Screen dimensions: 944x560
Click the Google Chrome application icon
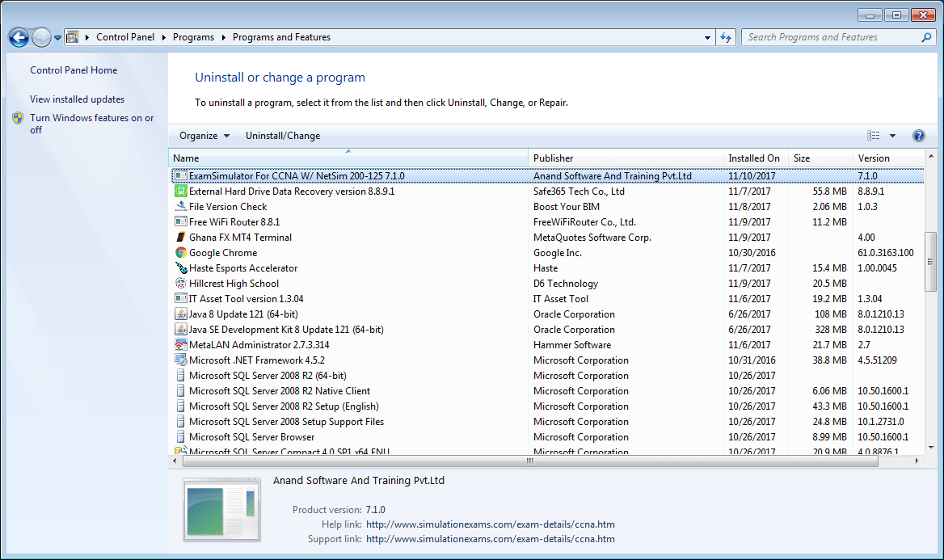point(180,252)
